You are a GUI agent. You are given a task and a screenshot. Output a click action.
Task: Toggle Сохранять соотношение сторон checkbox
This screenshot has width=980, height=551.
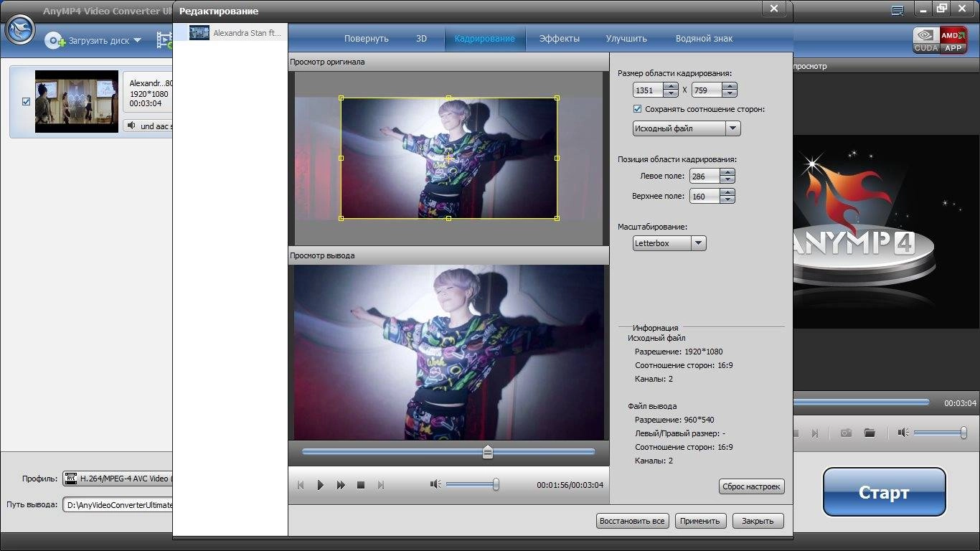(637, 109)
